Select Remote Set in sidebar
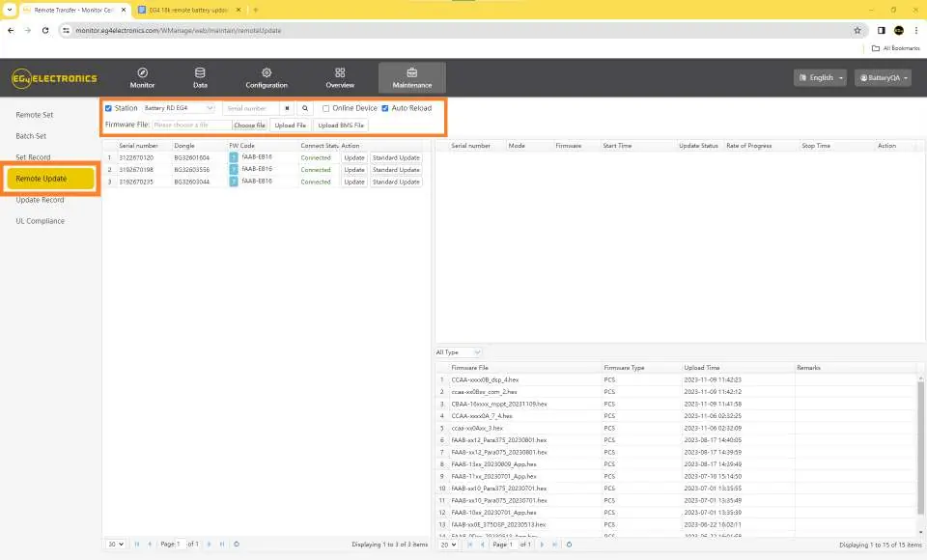The image size is (927, 560). pos(35,115)
